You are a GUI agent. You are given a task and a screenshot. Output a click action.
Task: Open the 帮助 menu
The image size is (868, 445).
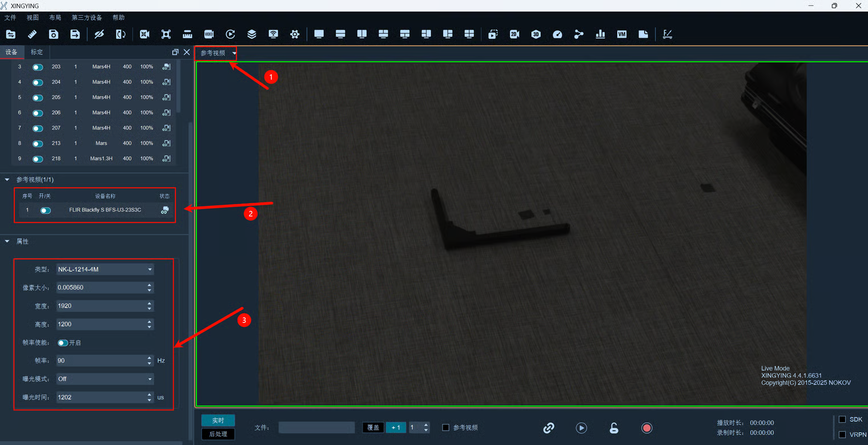(x=119, y=18)
